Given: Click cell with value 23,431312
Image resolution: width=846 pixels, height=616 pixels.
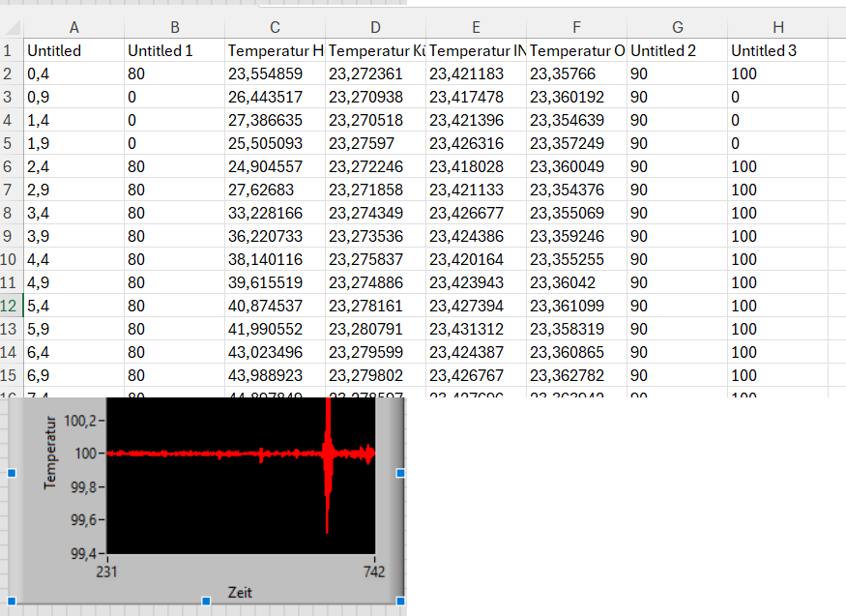Looking at the screenshot, I should 476,329.
